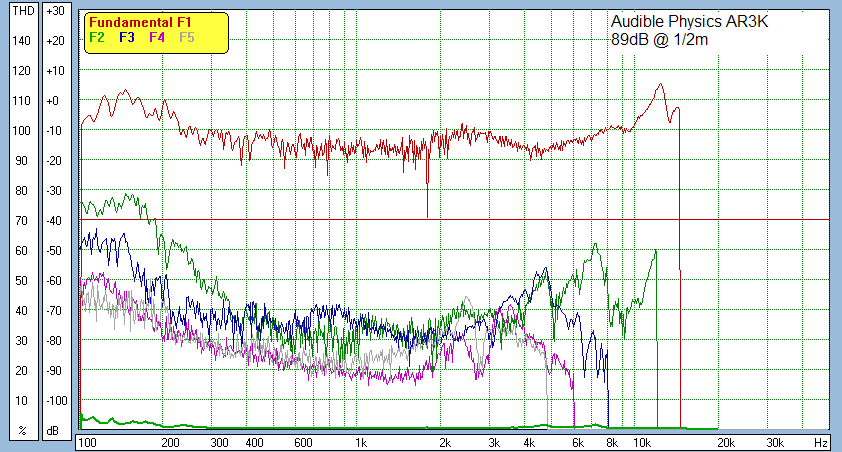Click the 100 frequency axis label
Screen dimensions: 842x452
pyautogui.click(x=88, y=443)
